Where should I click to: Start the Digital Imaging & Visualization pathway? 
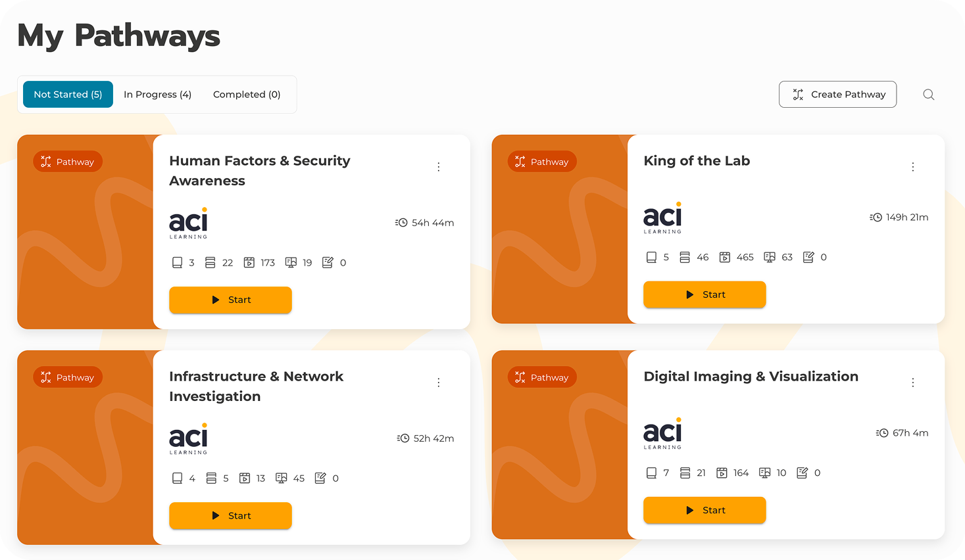(x=705, y=510)
